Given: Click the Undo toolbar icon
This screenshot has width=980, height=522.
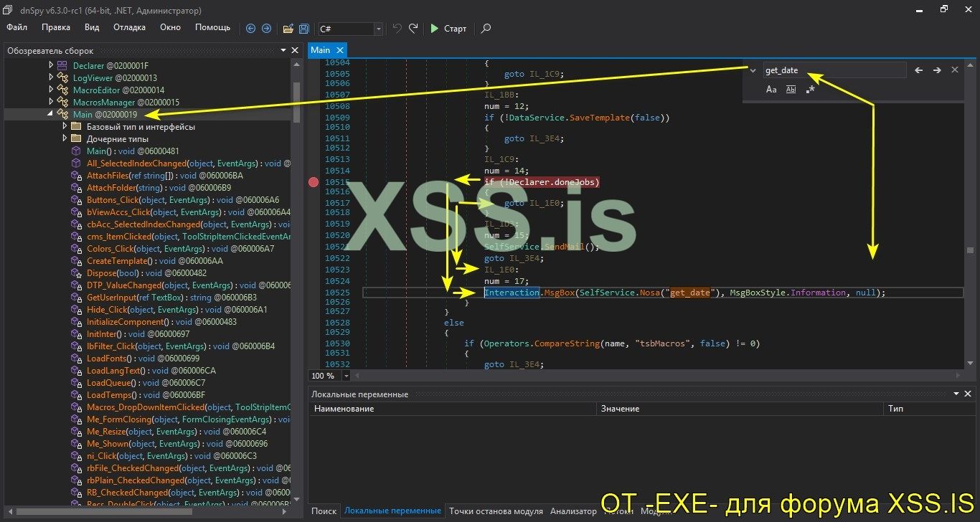Looking at the screenshot, I should [x=397, y=29].
